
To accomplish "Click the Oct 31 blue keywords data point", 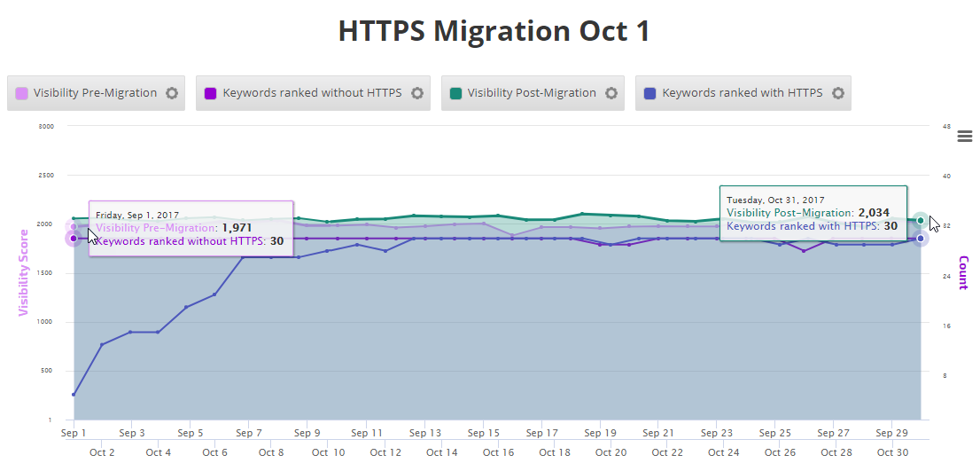I will click(920, 239).
